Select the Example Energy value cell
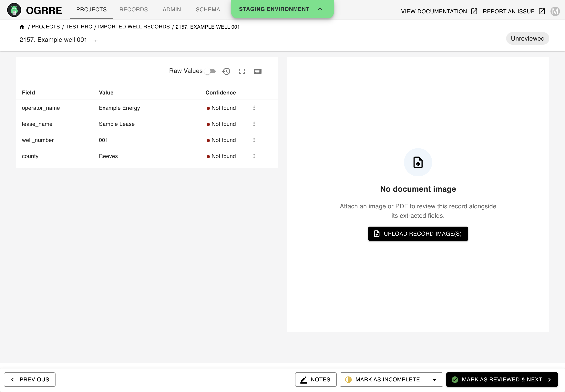This screenshot has width=565, height=392. [x=119, y=108]
